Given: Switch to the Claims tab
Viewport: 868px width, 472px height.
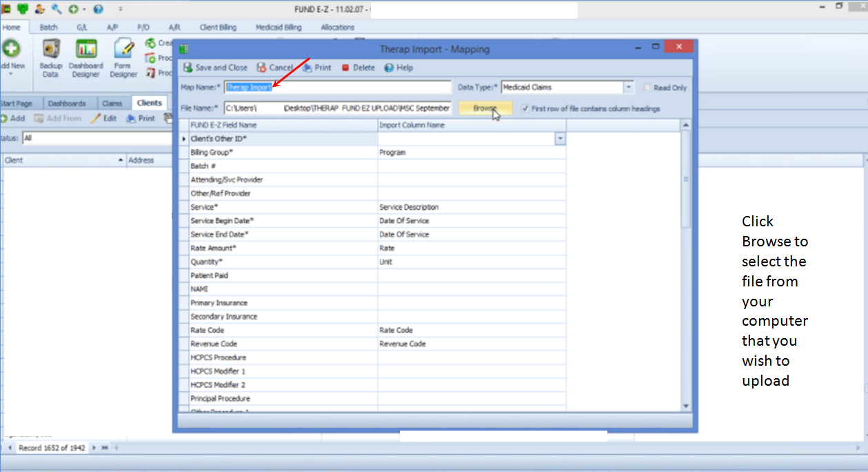Looking at the screenshot, I should pos(112,104).
